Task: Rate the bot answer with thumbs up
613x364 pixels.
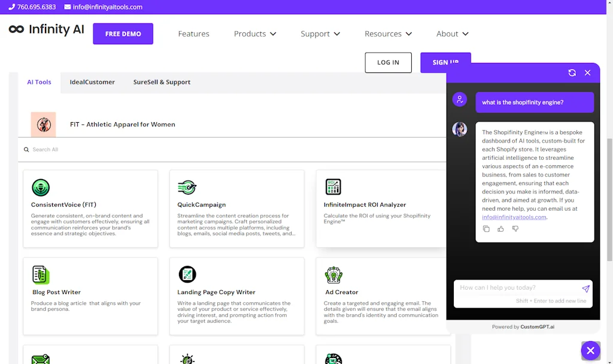Action: (500, 229)
